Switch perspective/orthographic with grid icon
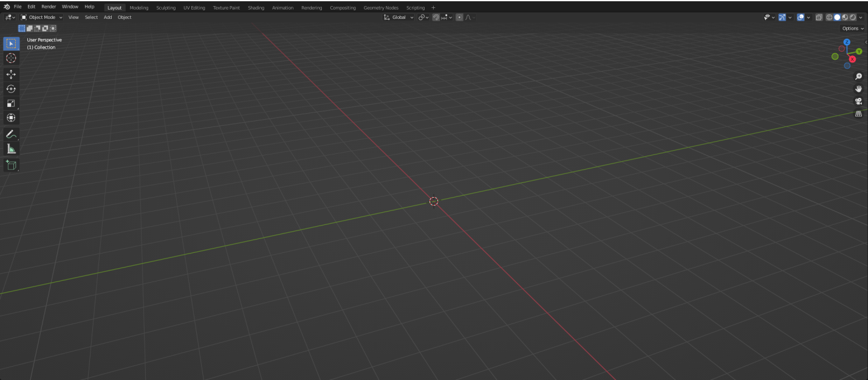Image resolution: width=868 pixels, height=380 pixels. click(x=858, y=114)
